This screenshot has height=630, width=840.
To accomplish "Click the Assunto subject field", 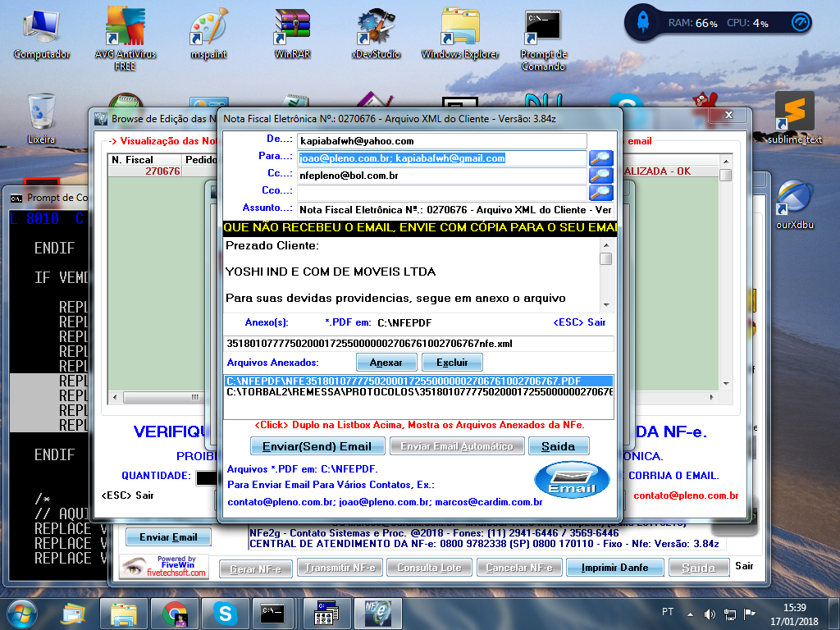I will tap(441, 210).
